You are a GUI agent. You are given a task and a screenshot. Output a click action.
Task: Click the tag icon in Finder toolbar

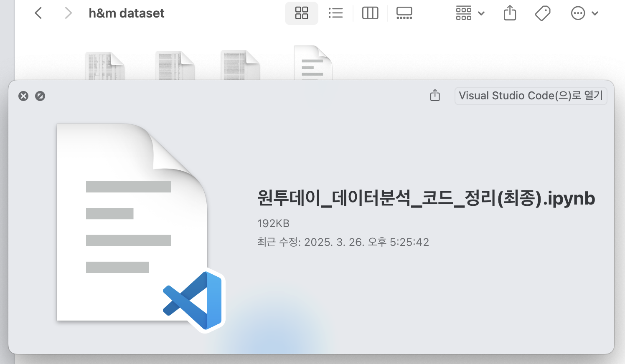tap(543, 13)
